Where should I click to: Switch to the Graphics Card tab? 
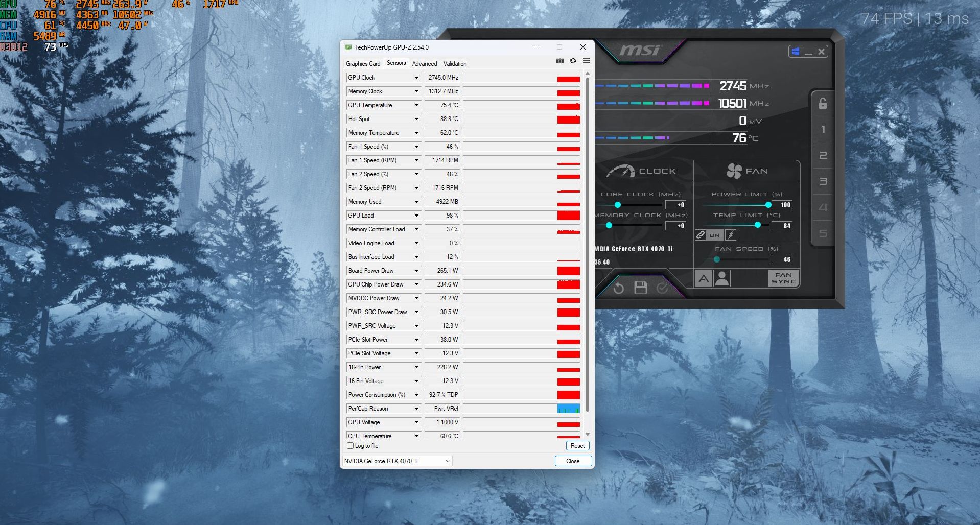coord(363,63)
